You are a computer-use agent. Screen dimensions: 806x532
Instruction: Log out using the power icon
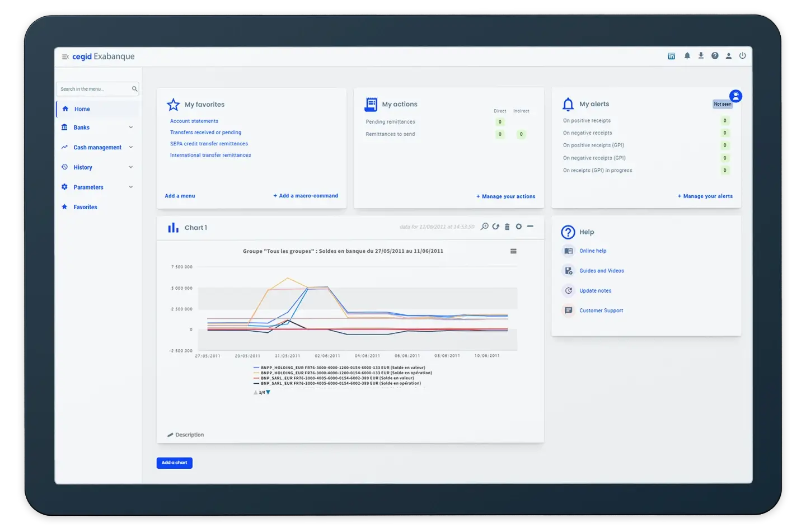point(742,56)
